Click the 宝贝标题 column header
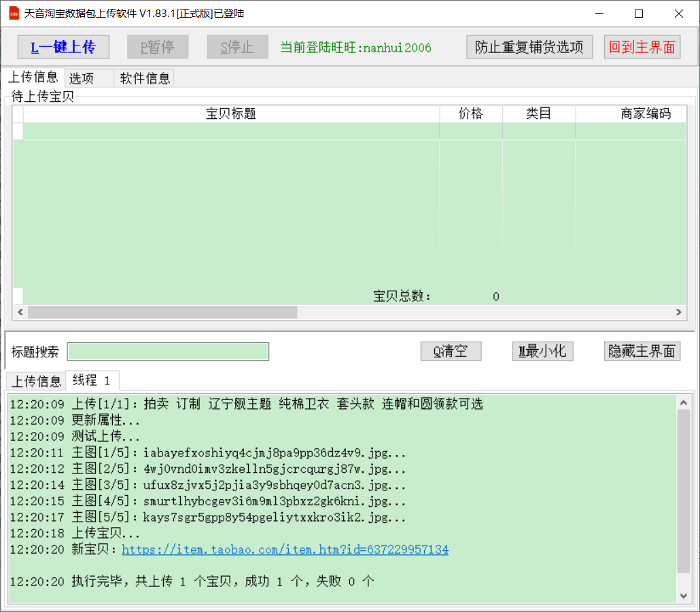Viewport: 700px width, 612px height. [x=231, y=114]
